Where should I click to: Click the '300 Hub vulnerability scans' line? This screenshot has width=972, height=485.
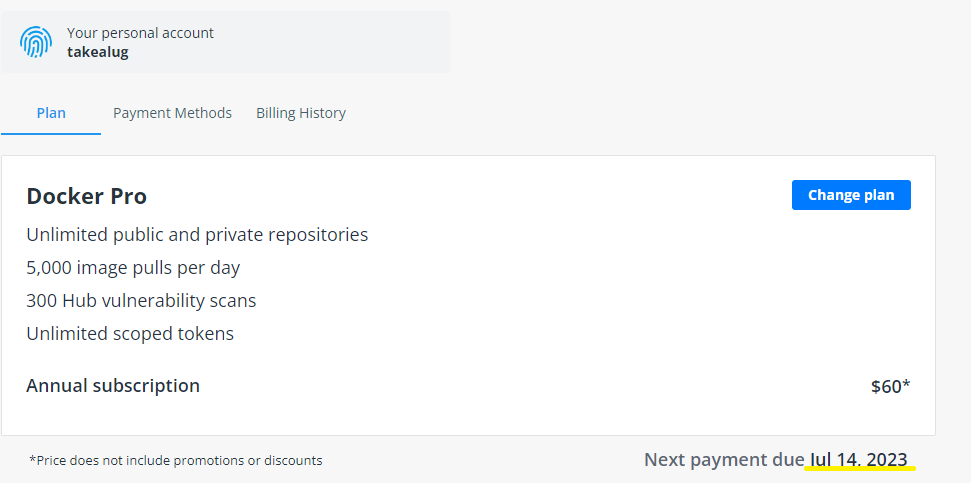[141, 300]
